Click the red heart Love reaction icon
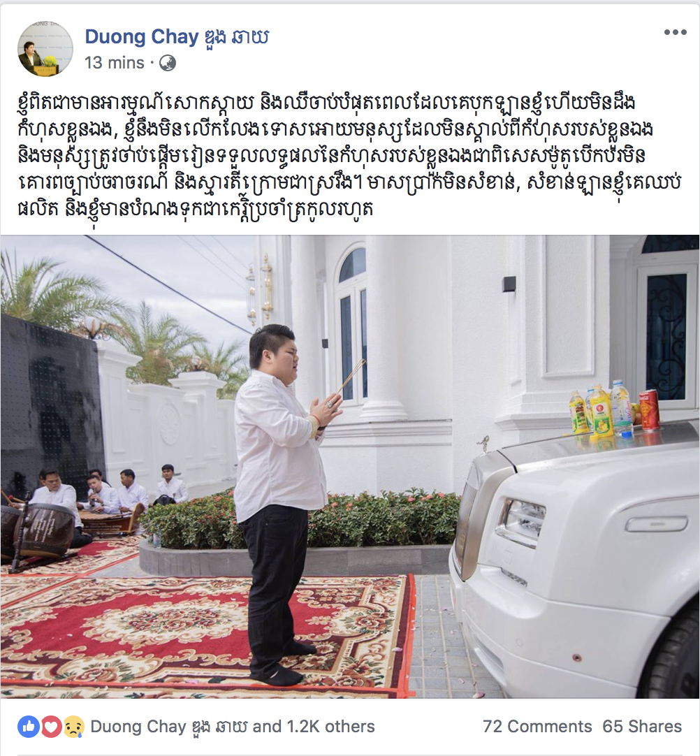The height and width of the screenshot is (756, 700). click(x=51, y=727)
